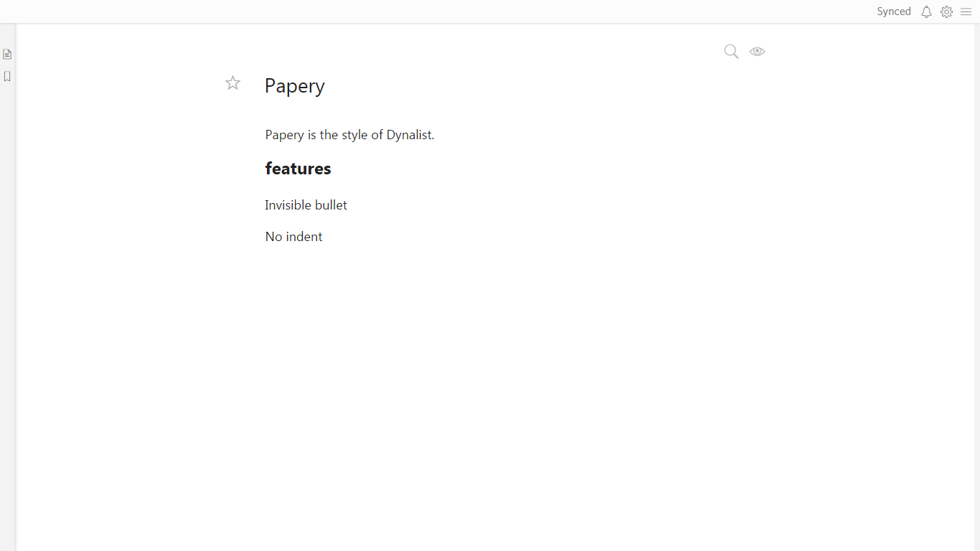Select the sentence starting with Papery is the style
The height and width of the screenshot is (551, 980).
(x=349, y=134)
